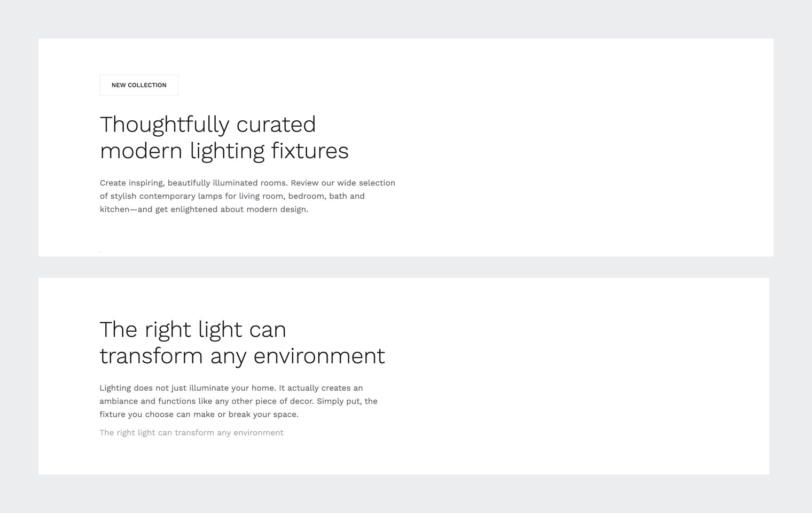Click the large 'transform any environment' heading line

coord(242,356)
